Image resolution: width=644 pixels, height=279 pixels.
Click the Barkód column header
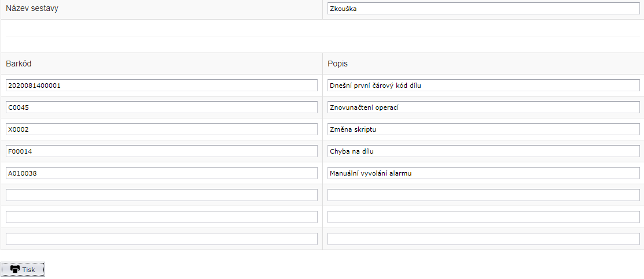tap(17, 64)
